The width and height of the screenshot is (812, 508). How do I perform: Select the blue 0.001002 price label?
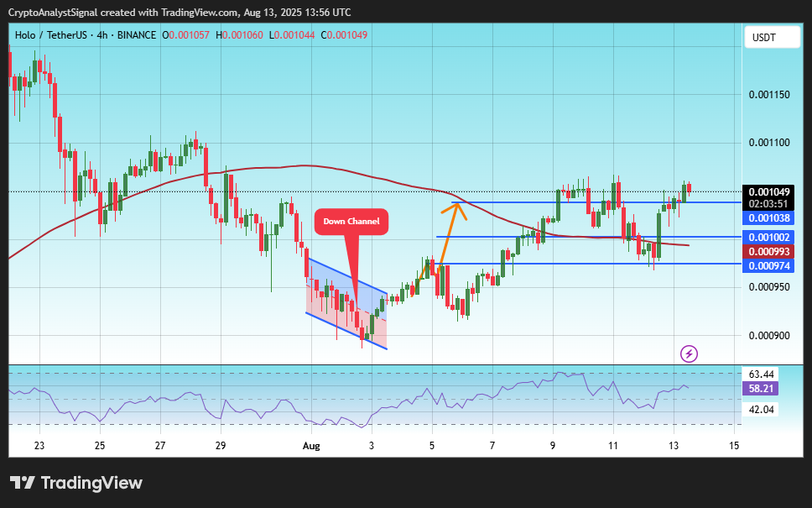[768, 238]
